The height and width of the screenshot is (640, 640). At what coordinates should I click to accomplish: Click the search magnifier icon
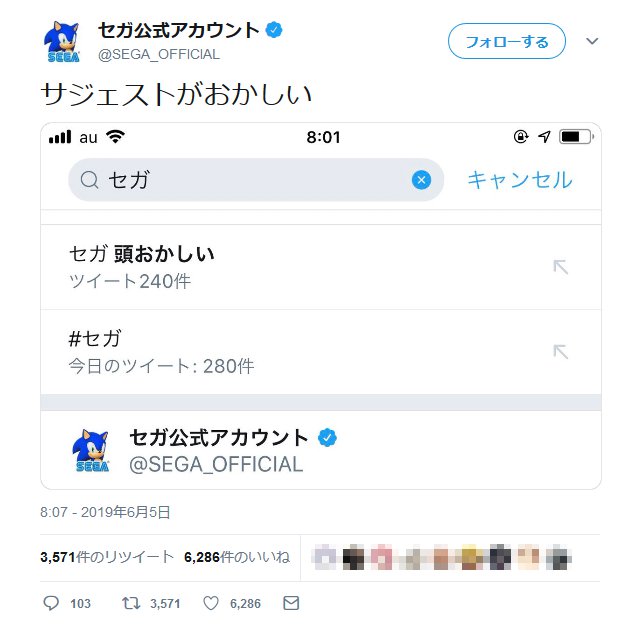tap(90, 180)
